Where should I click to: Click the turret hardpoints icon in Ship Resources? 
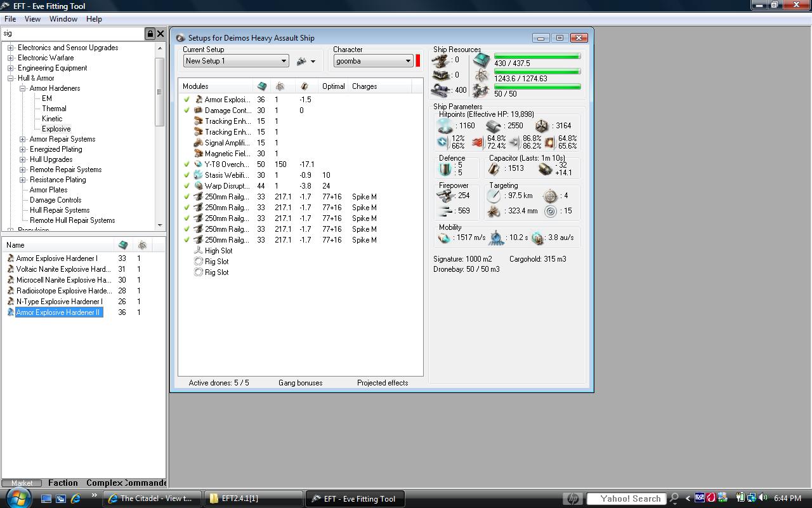(x=440, y=60)
